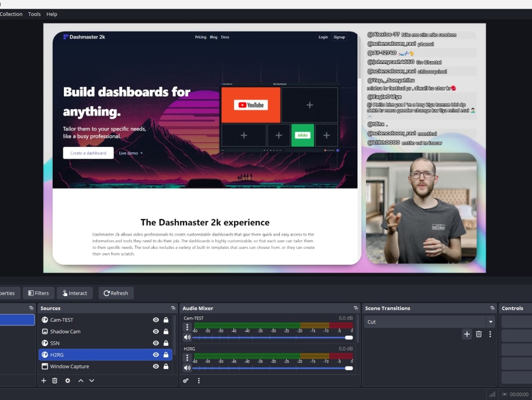This screenshot has width=532, height=400.
Task: Click the Window Capture source icon
Action: [x=45, y=366]
